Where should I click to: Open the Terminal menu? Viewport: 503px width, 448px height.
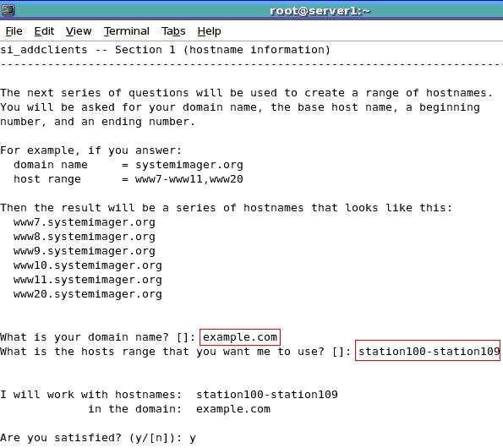pyautogui.click(x=127, y=31)
